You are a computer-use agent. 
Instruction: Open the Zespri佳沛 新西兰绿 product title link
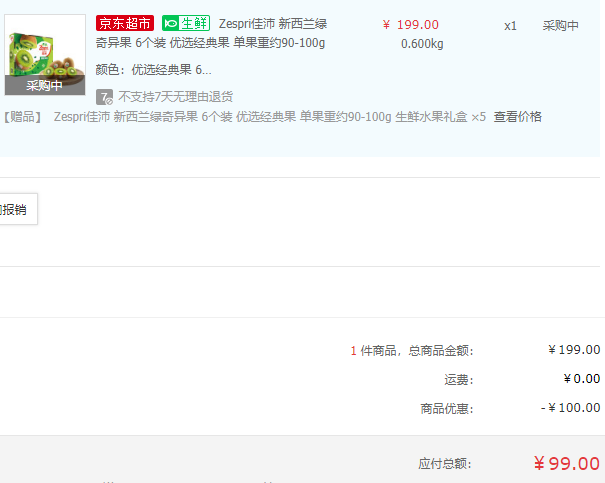(x=273, y=24)
